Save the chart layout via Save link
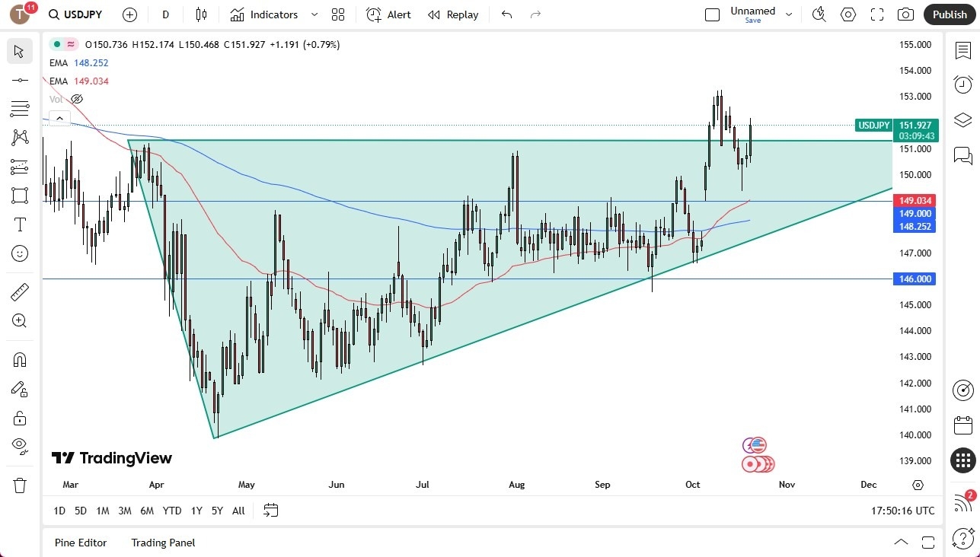Image resolution: width=980 pixels, height=557 pixels. (752, 21)
